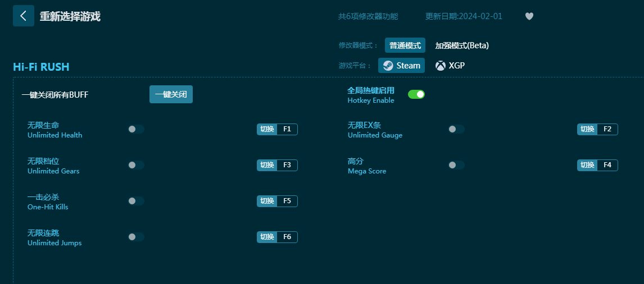Viewport: 644px width, 284px height.
Task: Click the 无限EX条 Unlimited Gauge label
Action: (375, 130)
